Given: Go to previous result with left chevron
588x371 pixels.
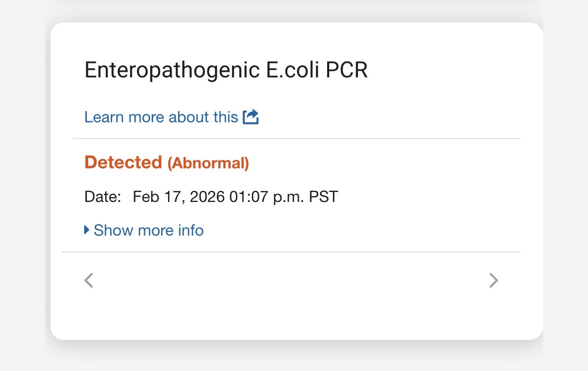Looking at the screenshot, I should pos(89,281).
